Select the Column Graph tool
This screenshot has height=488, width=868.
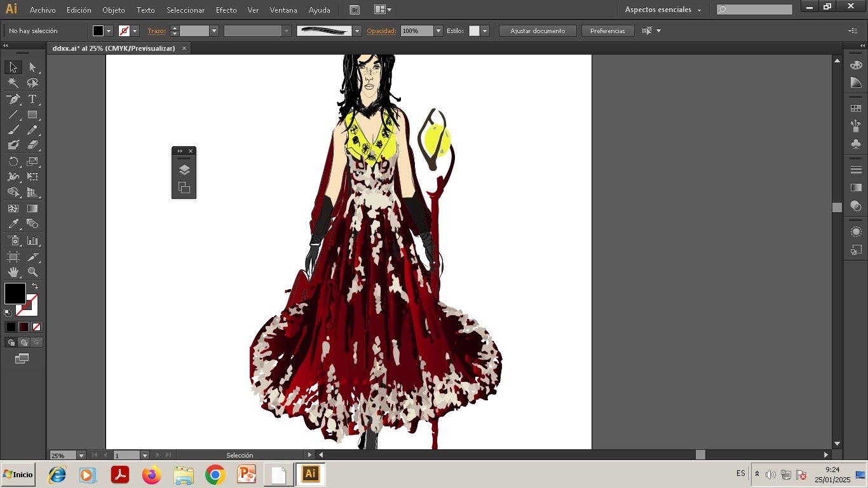click(x=32, y=241)
